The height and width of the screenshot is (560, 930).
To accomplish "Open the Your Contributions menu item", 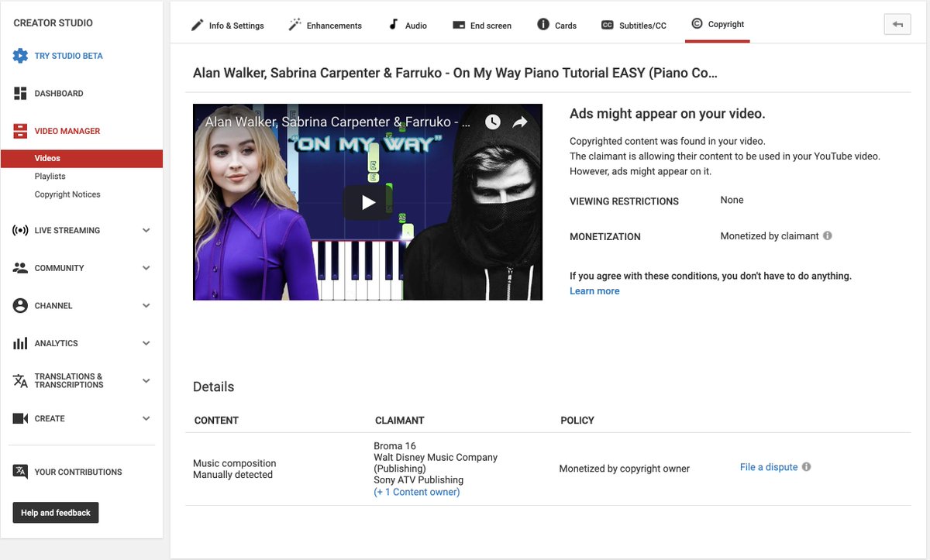I will click(x=78, y=472).
